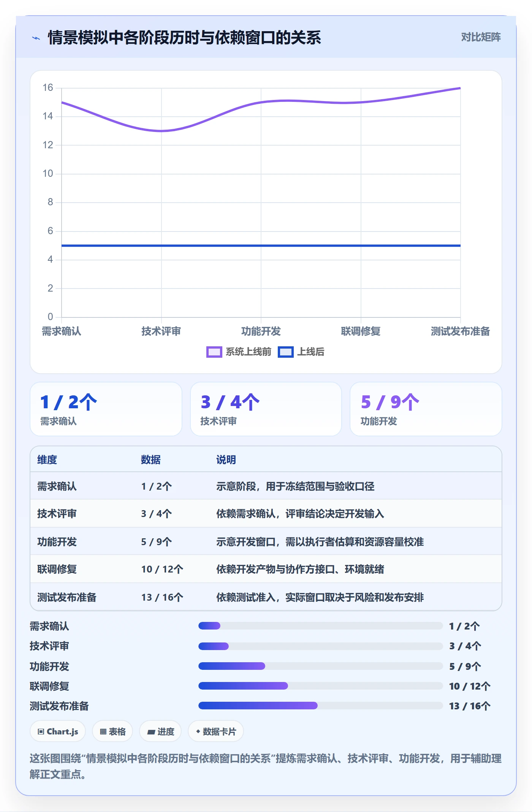Click the 说明 column header
532x812 pixels.
point(226,460)
